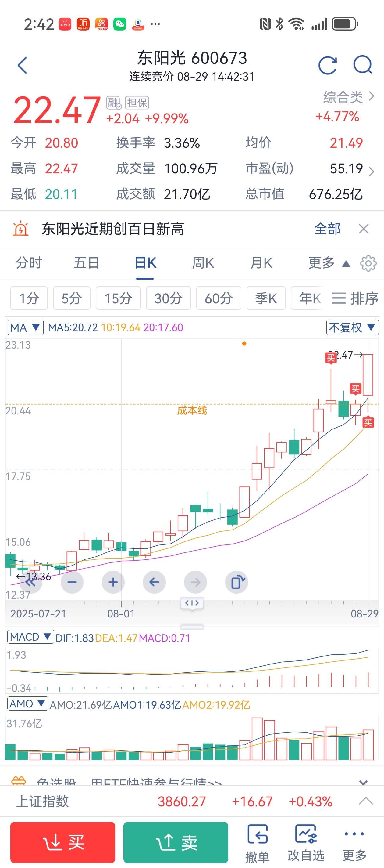Tap the red 买 buy button
The height and width of the screenshot is (868, 384).
(63, 842)
